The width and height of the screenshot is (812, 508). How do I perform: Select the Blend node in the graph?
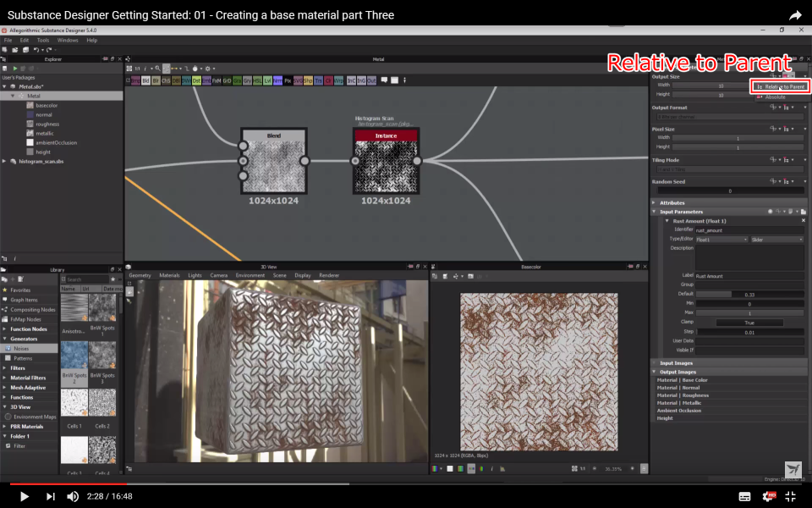click(x=273, y=161)
